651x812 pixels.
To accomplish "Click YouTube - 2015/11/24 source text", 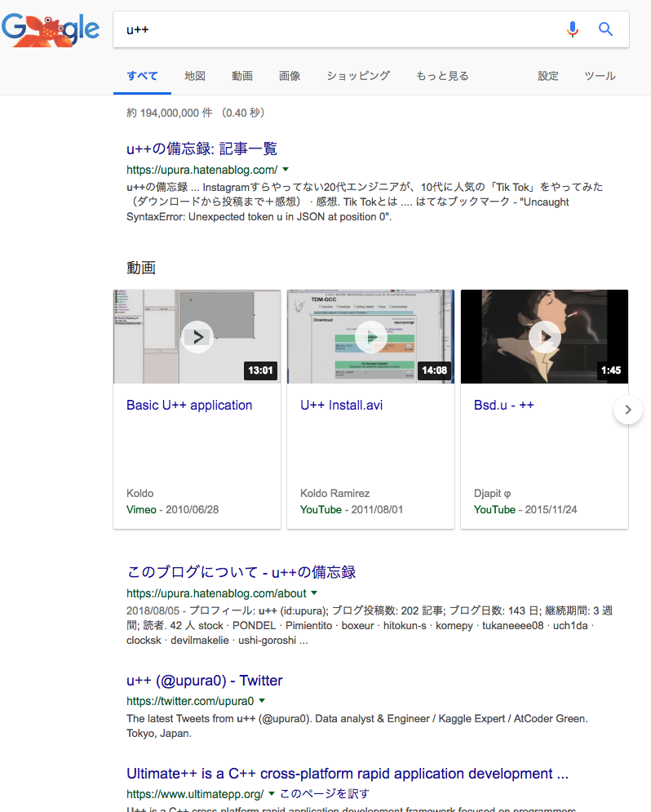I will pos(525,509).
